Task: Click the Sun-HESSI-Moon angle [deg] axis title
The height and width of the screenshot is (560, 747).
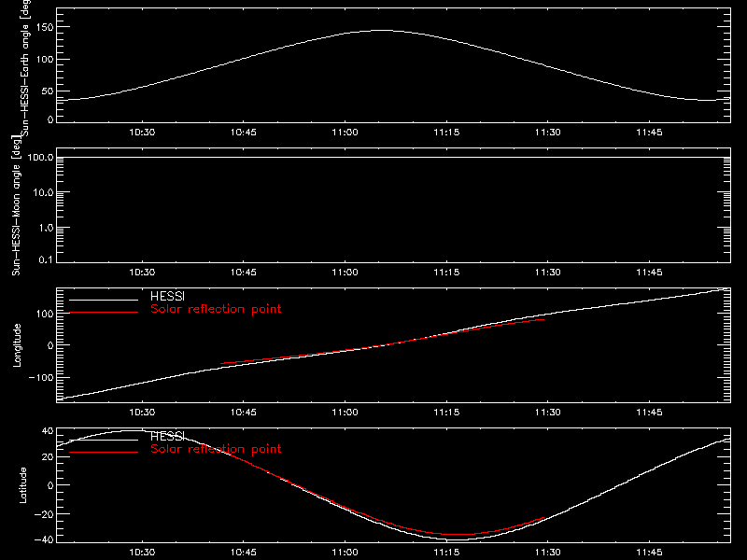Action: tap(16, 205)
